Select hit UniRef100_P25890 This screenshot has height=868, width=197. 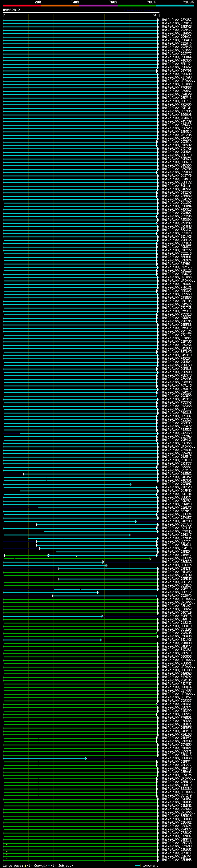tap(177, 220)
